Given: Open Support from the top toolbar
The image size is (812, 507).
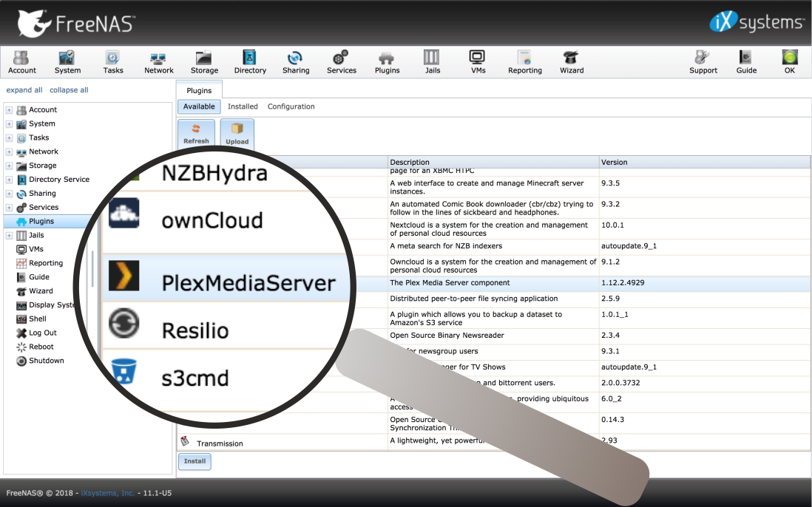Looking at the screenshot, I should pyautogui.click(x=703, y=62).
